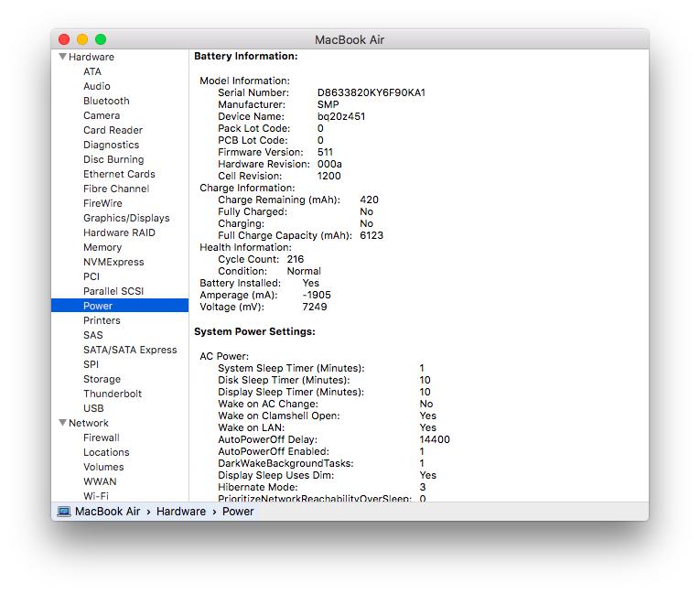The width and height of the screenshot is (700, 594).
Task: Open the WWAN entry
Action: (x=100, y=481)
